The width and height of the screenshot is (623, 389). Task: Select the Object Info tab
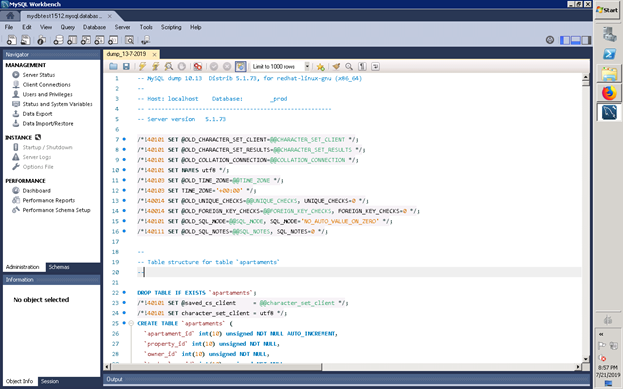(19, 381)
